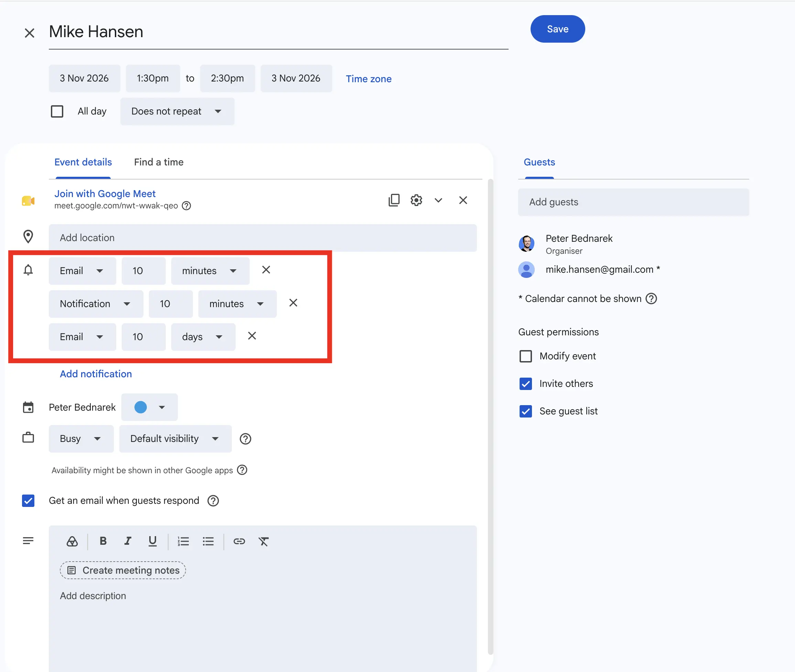This screenshot has height=672, width=795.
Task: Open the Notification type dropdown
Action: click(96, 304)
